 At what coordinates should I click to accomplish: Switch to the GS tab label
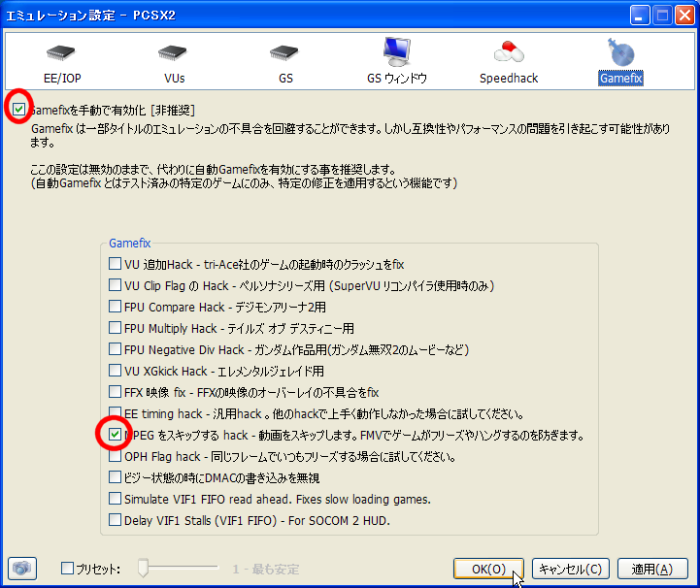(x=285, y=78)
